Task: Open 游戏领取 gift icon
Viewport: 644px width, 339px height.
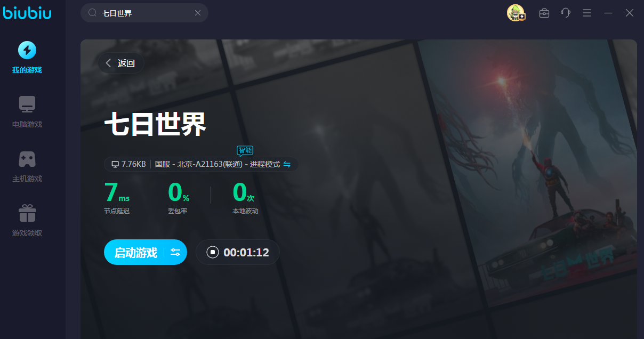Action: [27, 213]
